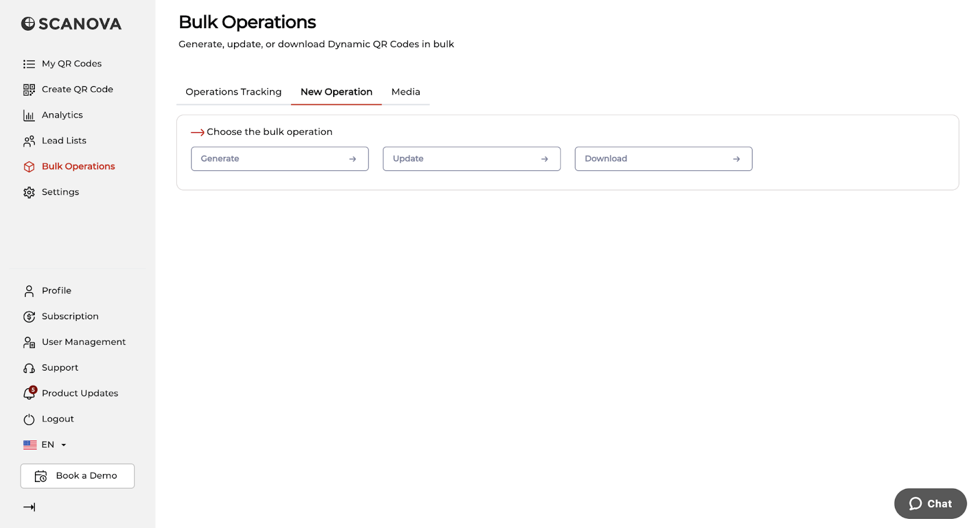
Task: Click the arrow in the Generate box
Action: [352, 159]
